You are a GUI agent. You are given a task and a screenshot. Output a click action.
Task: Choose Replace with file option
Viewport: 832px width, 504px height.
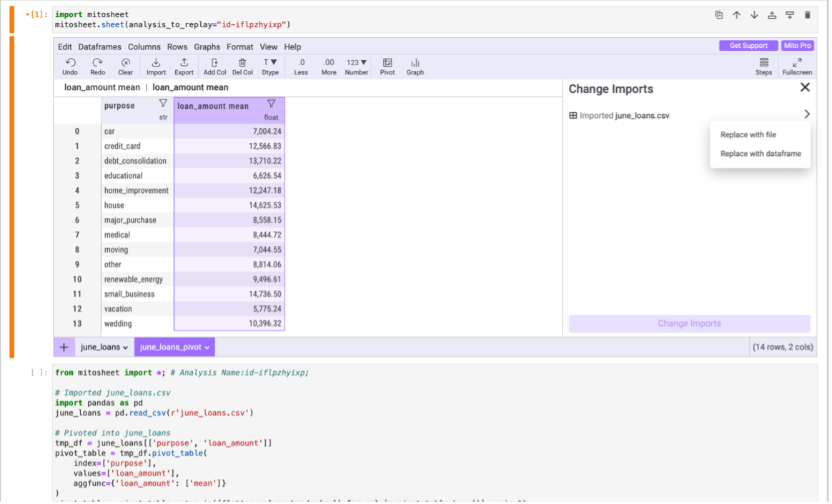748,134
